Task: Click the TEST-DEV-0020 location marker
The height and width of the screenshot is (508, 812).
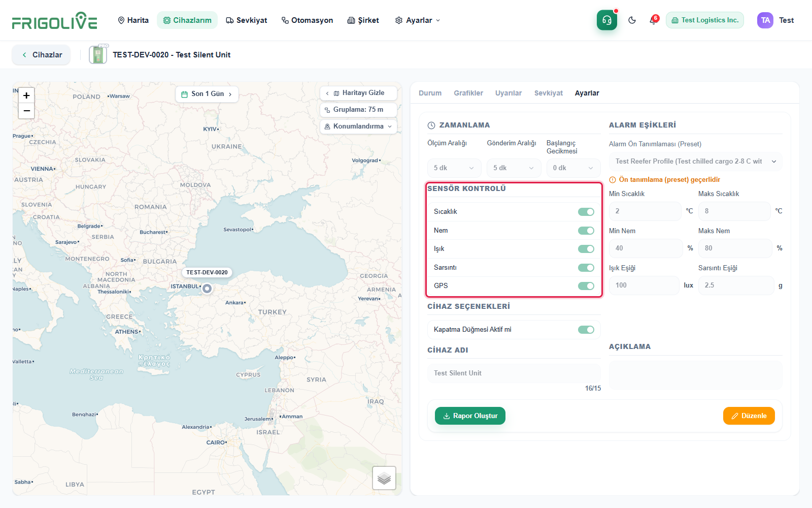Action: click(207, 289)
